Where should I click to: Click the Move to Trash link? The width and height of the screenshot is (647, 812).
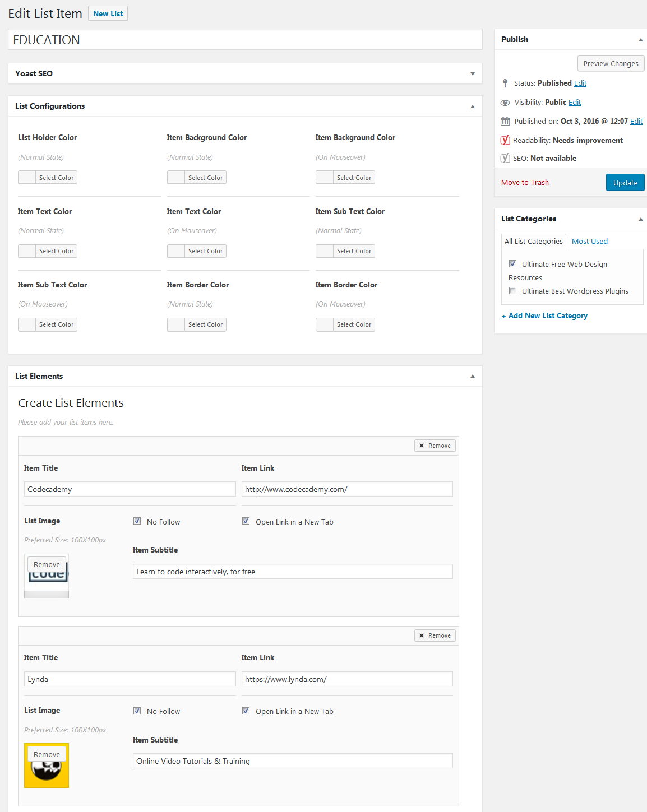point(525,182)
